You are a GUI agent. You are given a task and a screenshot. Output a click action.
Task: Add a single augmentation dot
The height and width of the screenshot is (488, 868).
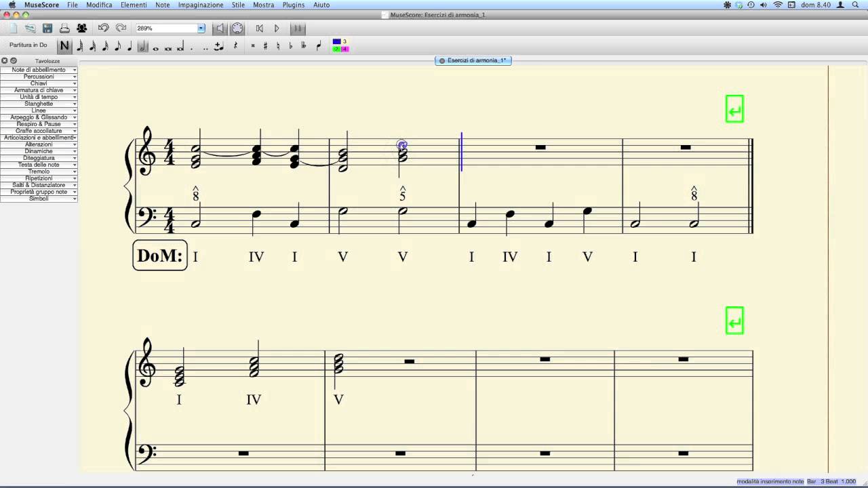click(192, 47)
